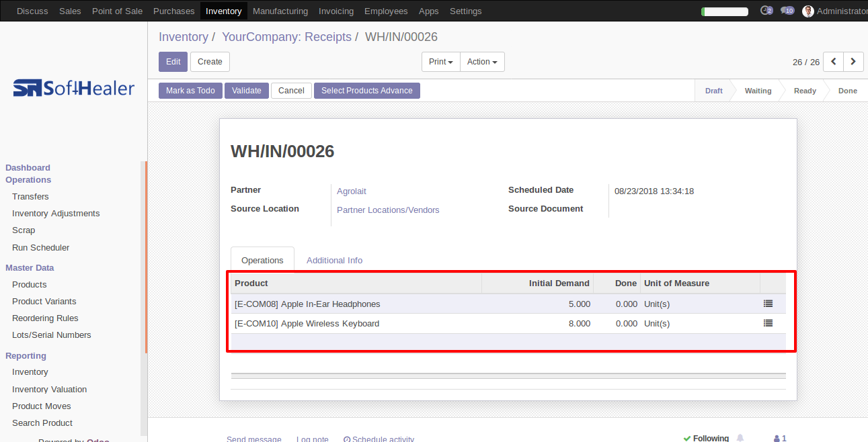This screenshot has height=442, width=868.
Task: Click Mark as Todo button
Action: [190, 91]
